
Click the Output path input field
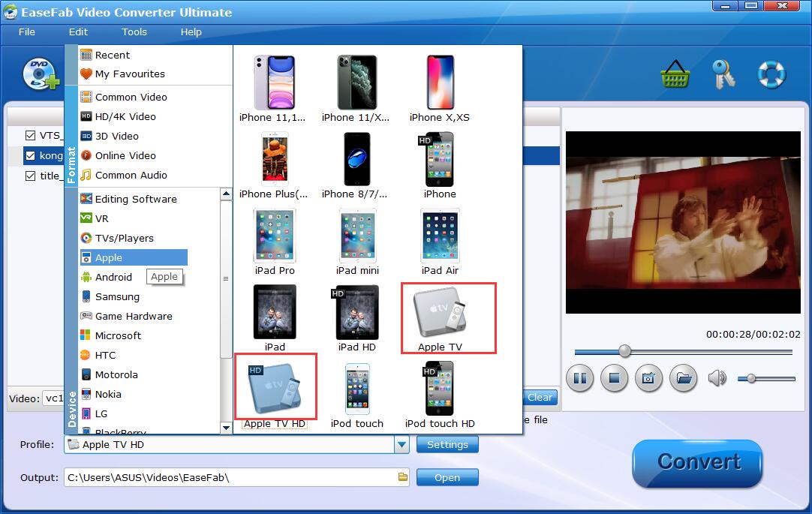(x=236, y=477)
